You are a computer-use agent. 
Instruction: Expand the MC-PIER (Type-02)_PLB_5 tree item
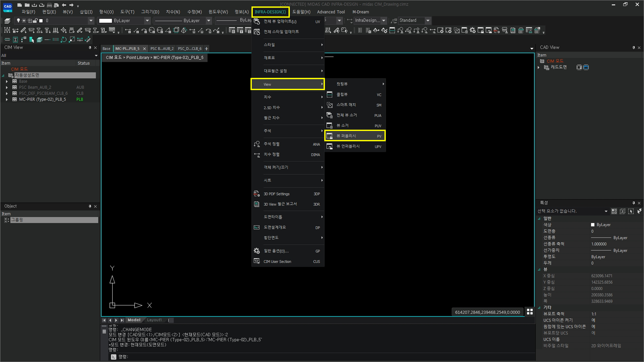7,100
